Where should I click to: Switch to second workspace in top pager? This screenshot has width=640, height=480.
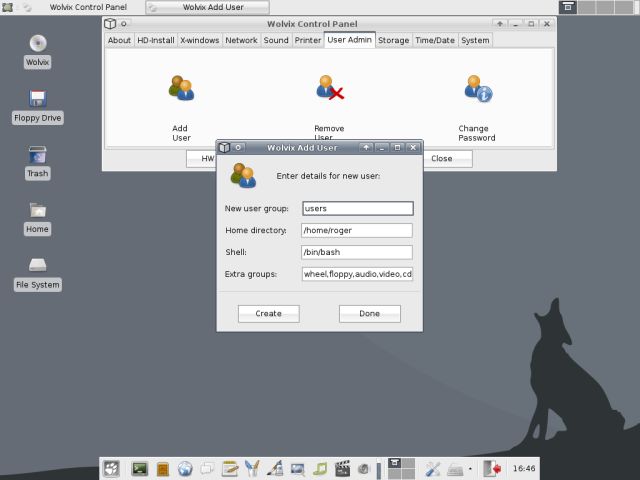586,7
